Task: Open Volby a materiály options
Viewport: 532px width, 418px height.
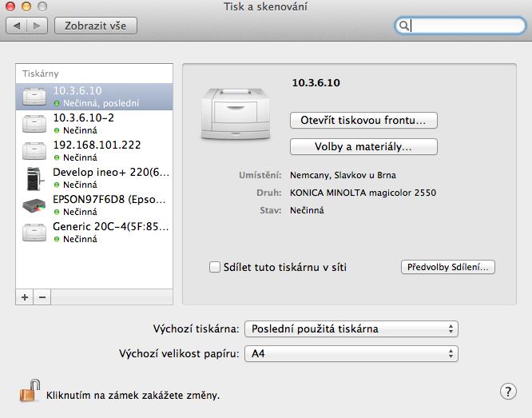Action: tap(363, 147)
